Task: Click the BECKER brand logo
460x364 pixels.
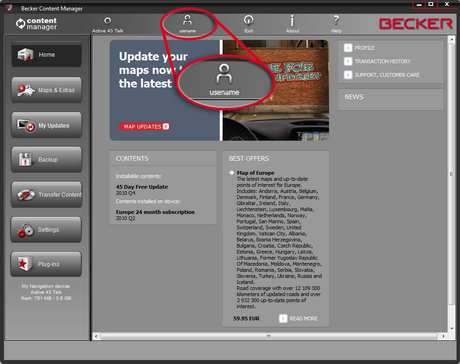Action: point(415,24)
